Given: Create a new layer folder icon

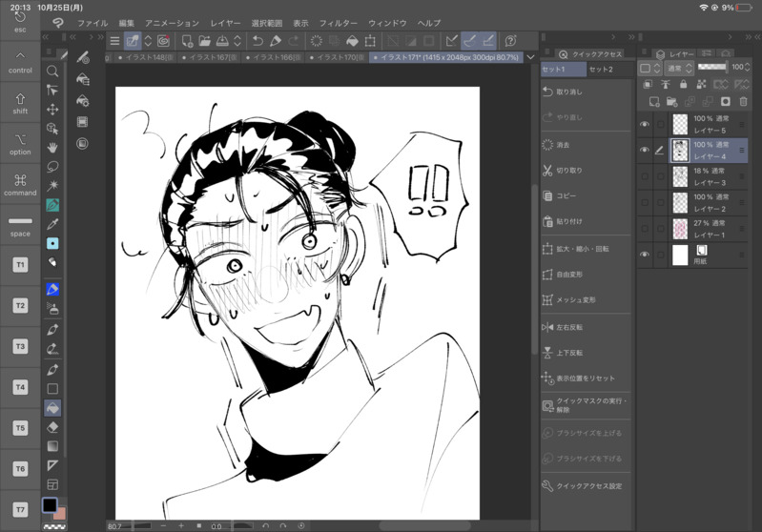Looking at the screenshot, I should (672, 102).
